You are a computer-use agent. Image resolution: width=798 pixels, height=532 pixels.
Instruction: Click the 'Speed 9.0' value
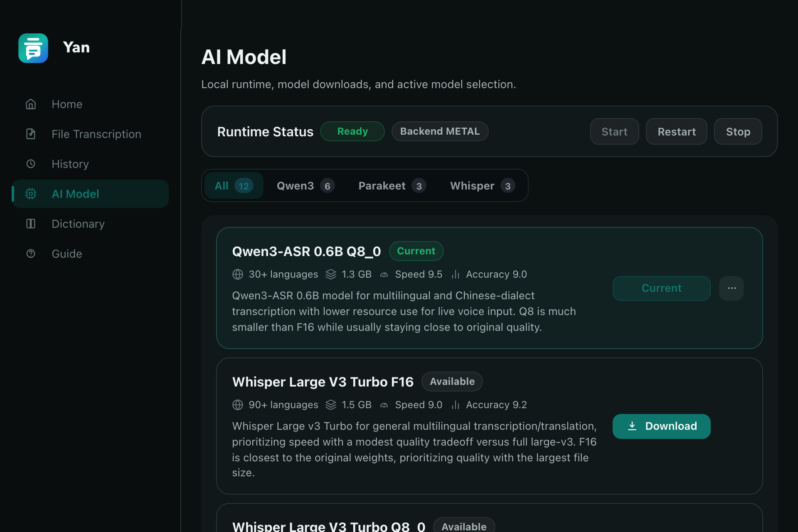click(419, 405)
